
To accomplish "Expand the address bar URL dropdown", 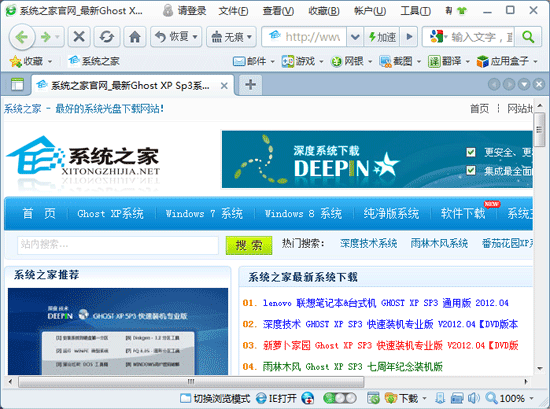I will (355, 36).
